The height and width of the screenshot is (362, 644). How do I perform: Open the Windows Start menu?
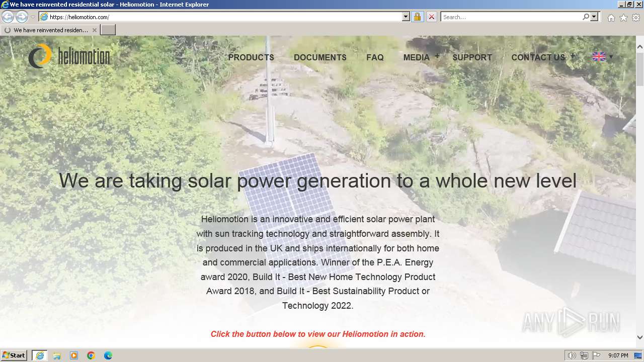[x=14, y=355]
